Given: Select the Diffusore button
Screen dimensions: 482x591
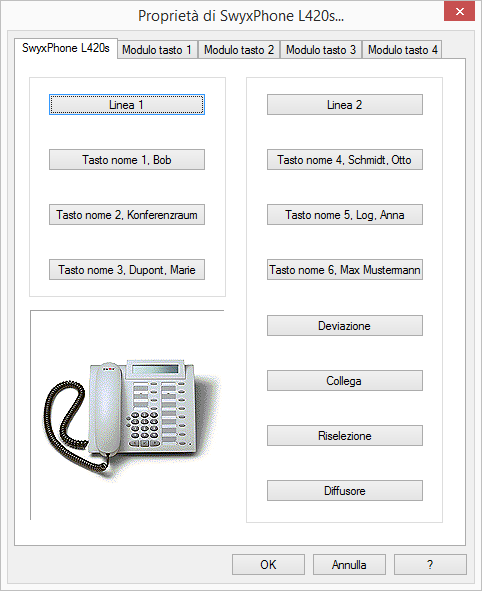Looking at the screenshot, I should (345, 490).
